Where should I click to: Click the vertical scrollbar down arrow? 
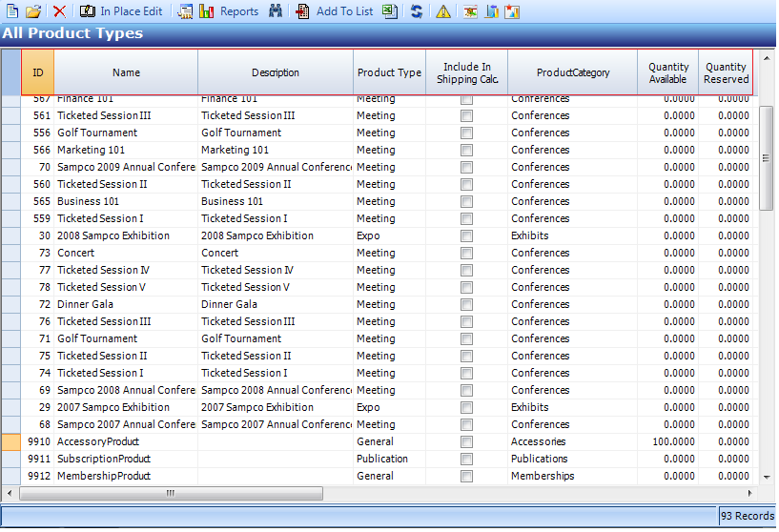coord(767,478)
